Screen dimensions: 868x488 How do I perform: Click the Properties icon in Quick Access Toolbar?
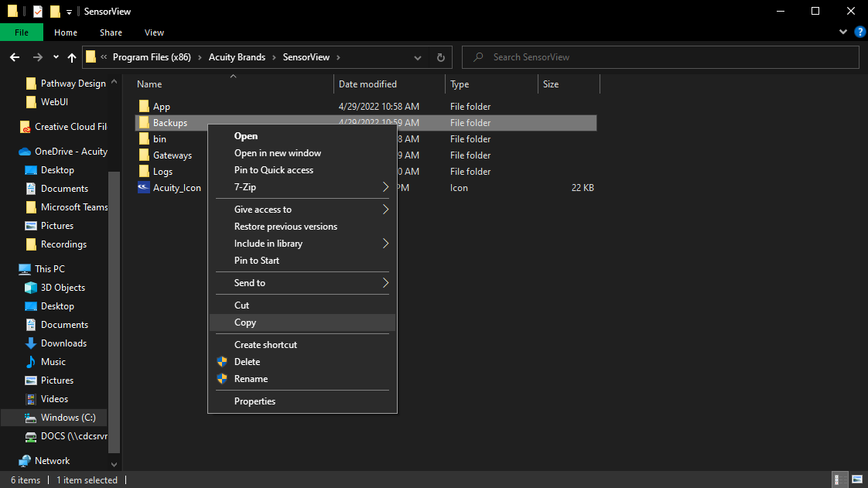(37, 11)
